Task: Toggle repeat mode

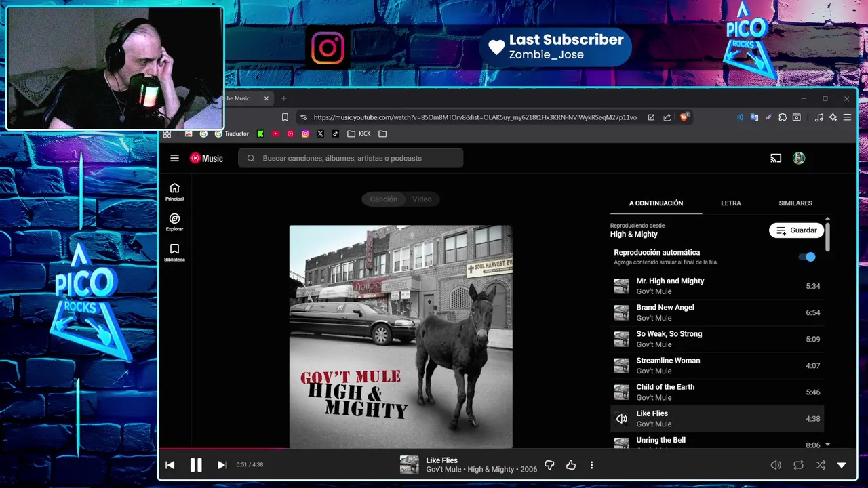Action: point(798,465)
